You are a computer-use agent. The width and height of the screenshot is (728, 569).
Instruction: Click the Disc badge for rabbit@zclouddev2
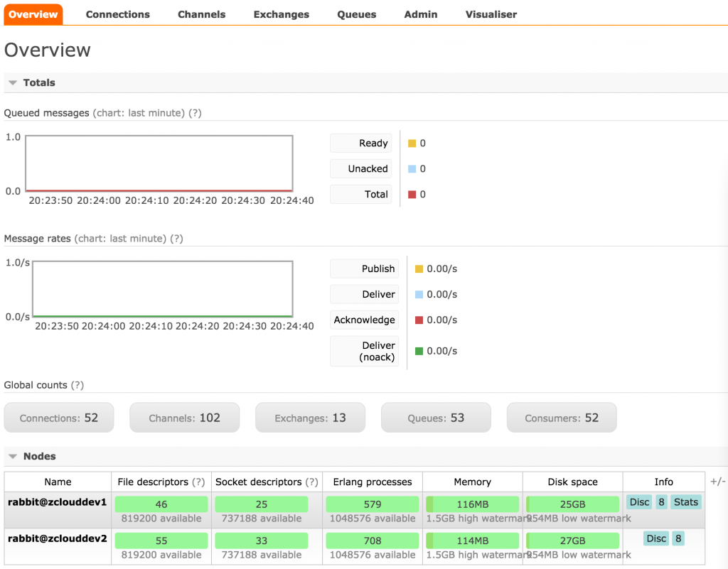[656, 538]
